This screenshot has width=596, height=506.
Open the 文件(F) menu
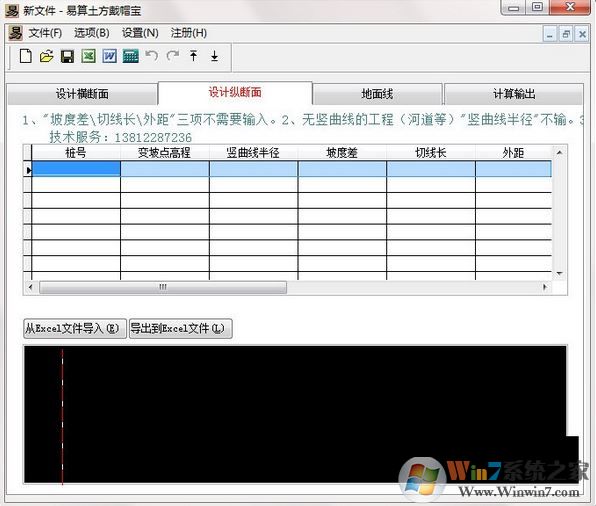pyautogui.click(x=45, y=33)
